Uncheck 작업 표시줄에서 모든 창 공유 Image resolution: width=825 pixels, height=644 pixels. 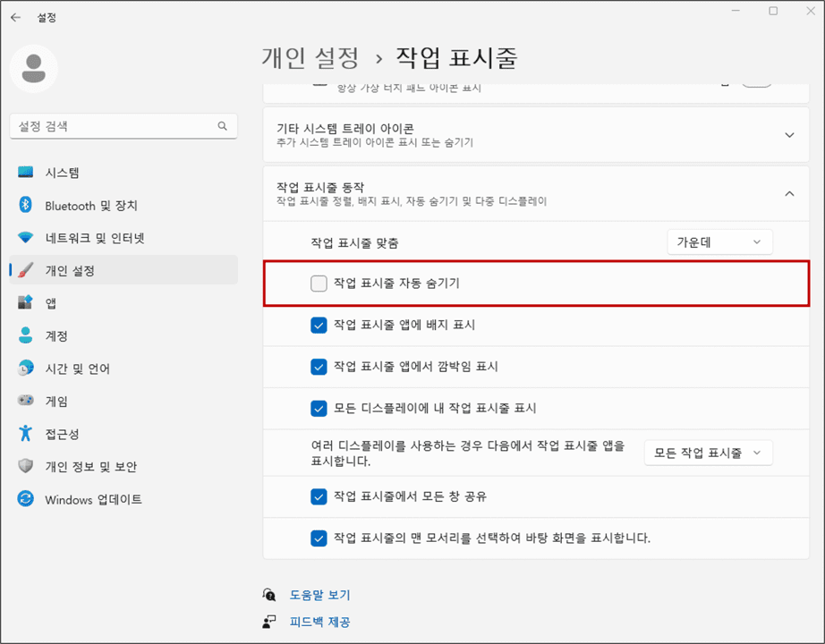319,496
